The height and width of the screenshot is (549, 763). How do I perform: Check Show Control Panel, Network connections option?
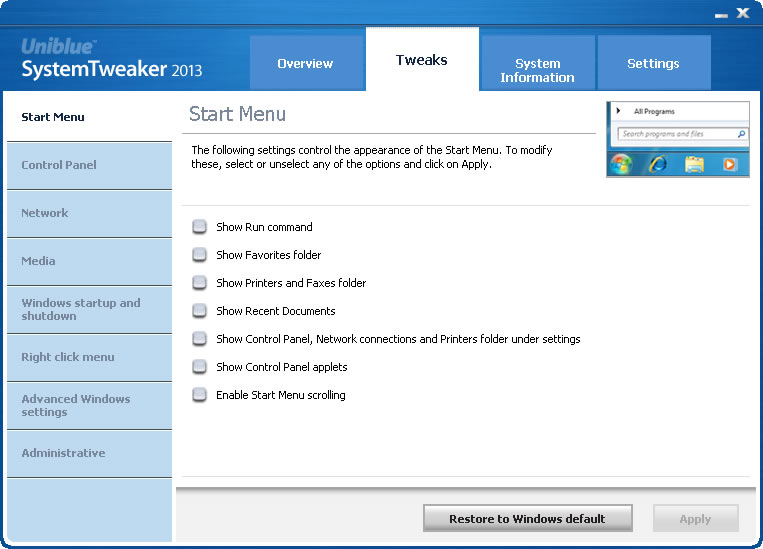pyautogui.click(x=199, y=339)
